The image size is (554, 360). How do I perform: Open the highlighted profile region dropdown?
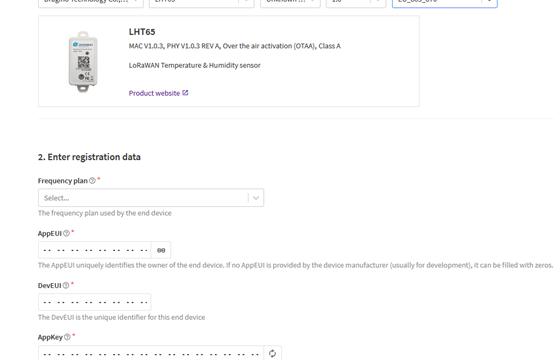pos(445,3)
